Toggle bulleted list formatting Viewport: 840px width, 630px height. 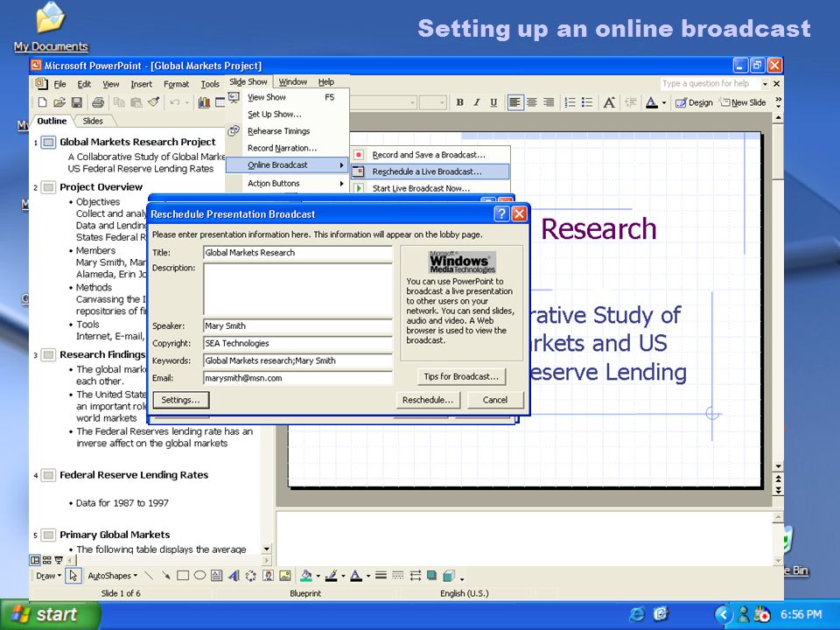click(x=587, y=102)
